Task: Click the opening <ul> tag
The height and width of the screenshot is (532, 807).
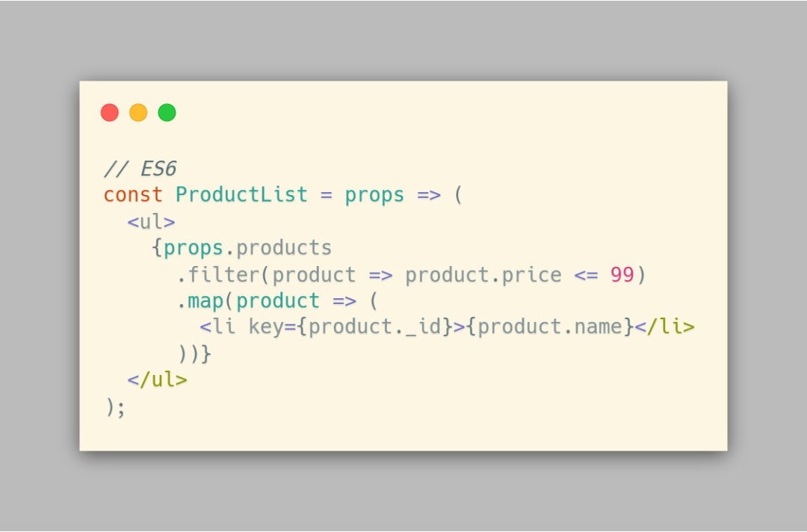Action: [151, 222]
